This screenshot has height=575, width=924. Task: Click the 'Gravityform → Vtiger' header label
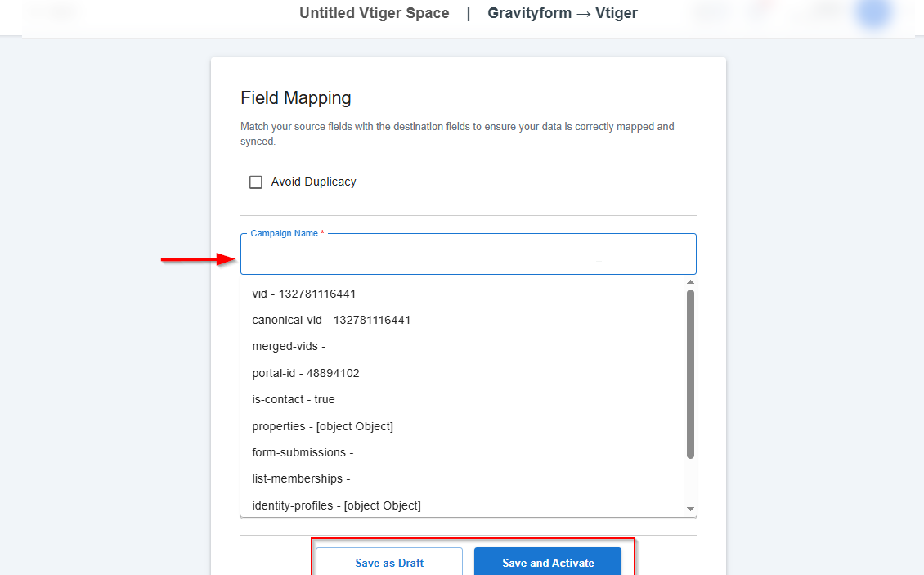coord(563,13)
